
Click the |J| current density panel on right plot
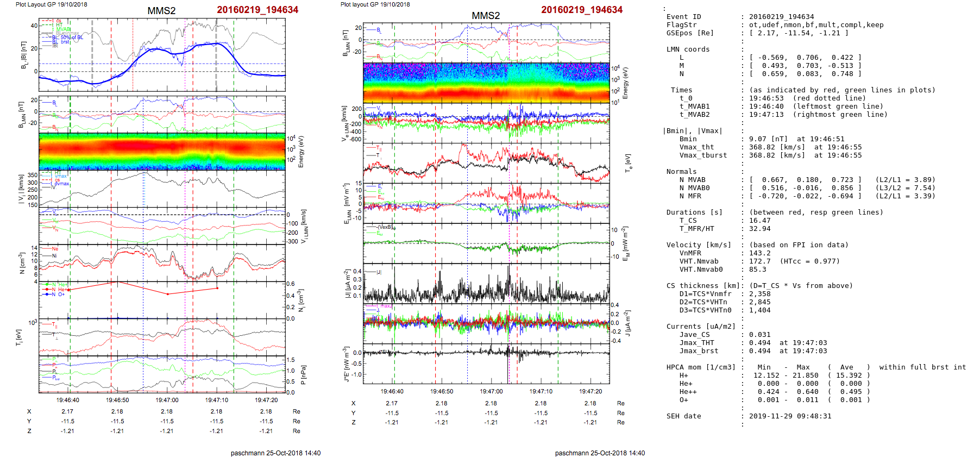(486, 283)
